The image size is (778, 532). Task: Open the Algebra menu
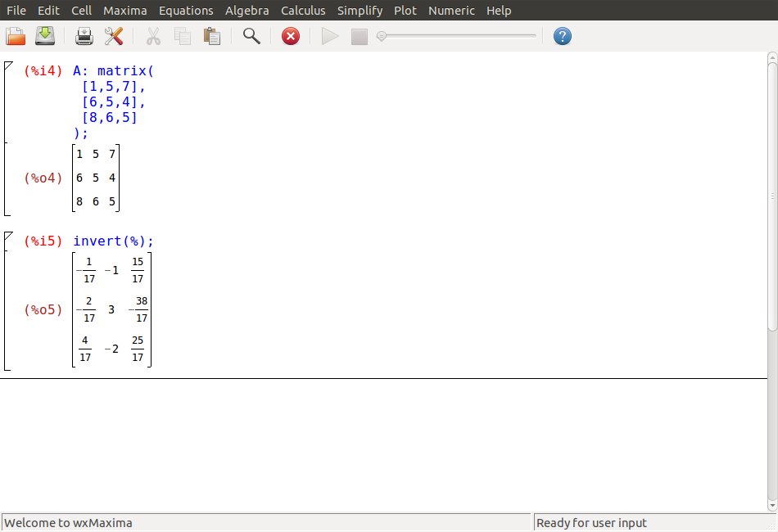247,11
